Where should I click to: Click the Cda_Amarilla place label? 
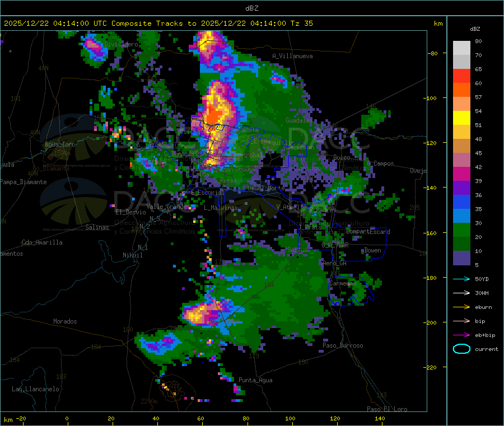click(42, 242)
